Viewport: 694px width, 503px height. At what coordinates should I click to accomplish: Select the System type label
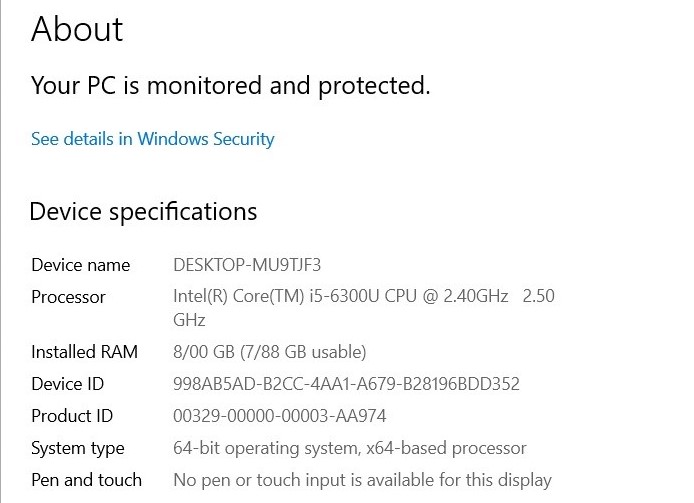pos(78,449)
